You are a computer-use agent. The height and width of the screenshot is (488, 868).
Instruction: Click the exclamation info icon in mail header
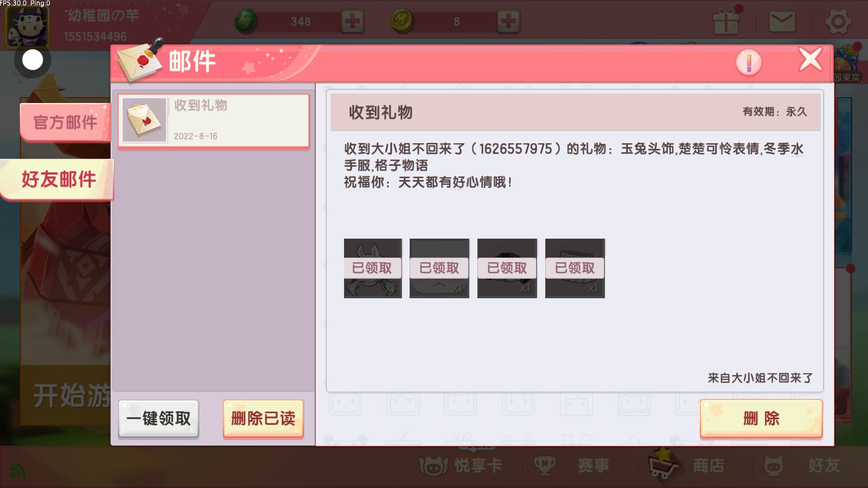[749, 62]
